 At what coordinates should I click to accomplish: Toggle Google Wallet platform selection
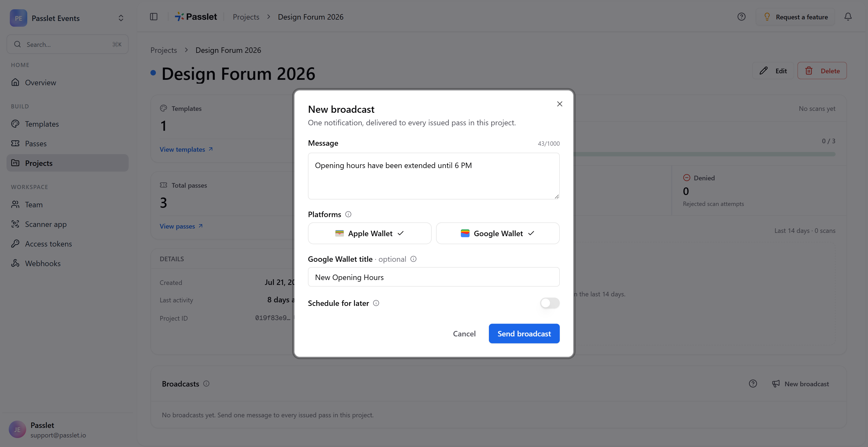tap(498, 233)
